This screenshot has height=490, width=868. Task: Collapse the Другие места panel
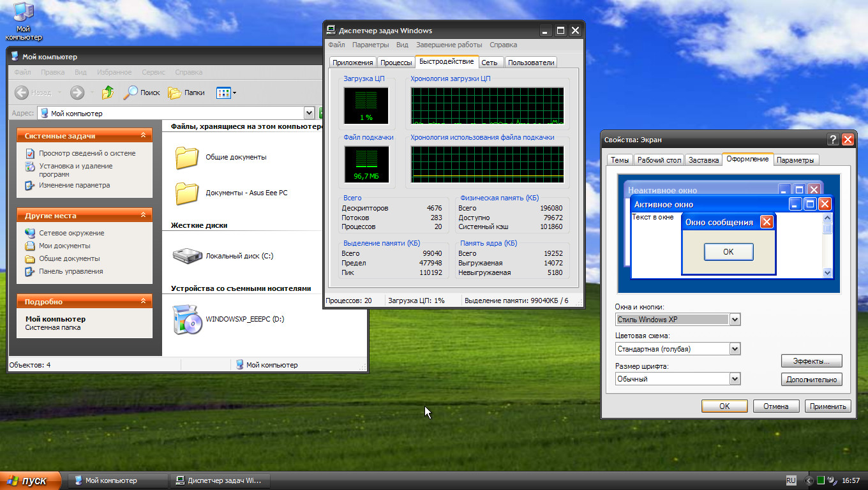[143, 216]
